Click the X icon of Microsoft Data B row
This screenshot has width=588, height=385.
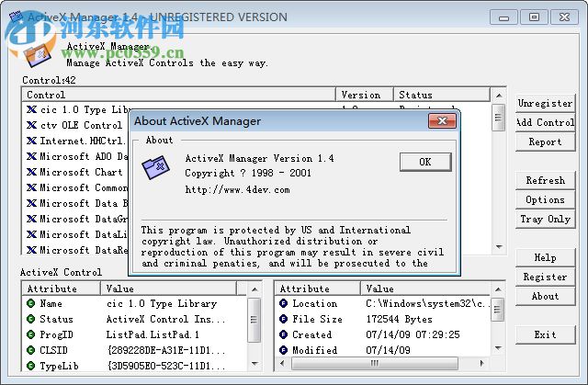click(x=32, y=203)
